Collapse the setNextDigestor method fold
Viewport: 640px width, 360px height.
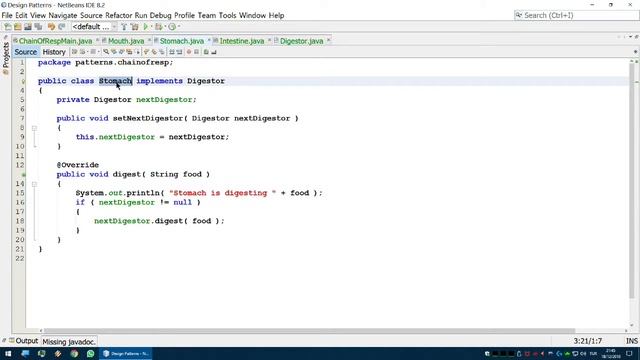tap(34, 128)
